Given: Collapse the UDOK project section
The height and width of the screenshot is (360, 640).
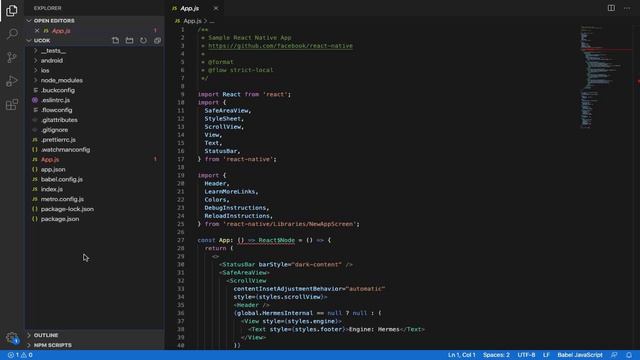Looking at the screenshot, I should click(29, 40).
